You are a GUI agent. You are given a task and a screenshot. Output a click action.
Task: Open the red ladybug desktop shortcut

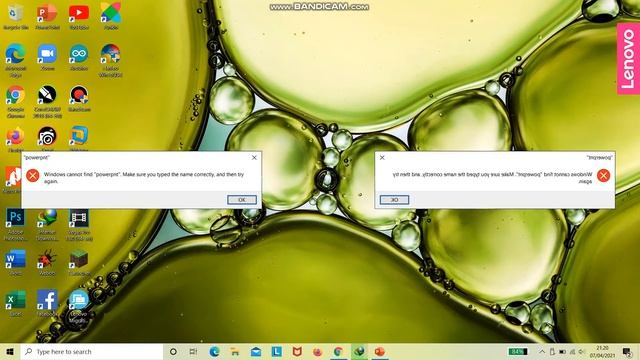tap(47, 262)
